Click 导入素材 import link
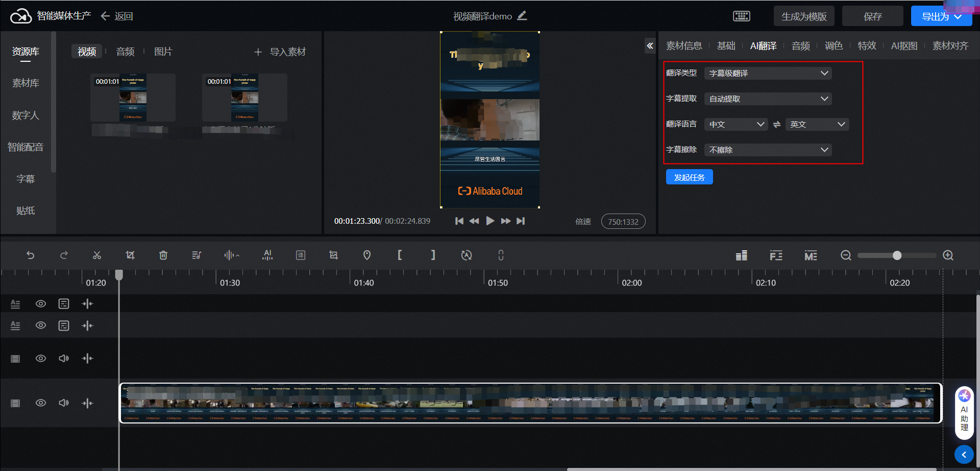The width and height of the screenshot is (980, 471). pyautogui.click(x=280, y=52)
